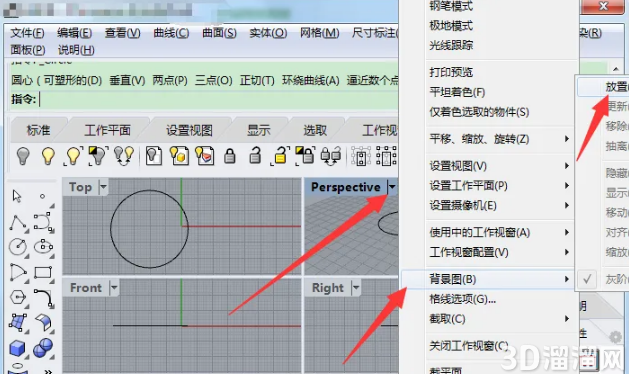Click the unlock objects open padlock icon
Image resolution: width=629 pixels, height=374 pixels.
tap(255, 156)
